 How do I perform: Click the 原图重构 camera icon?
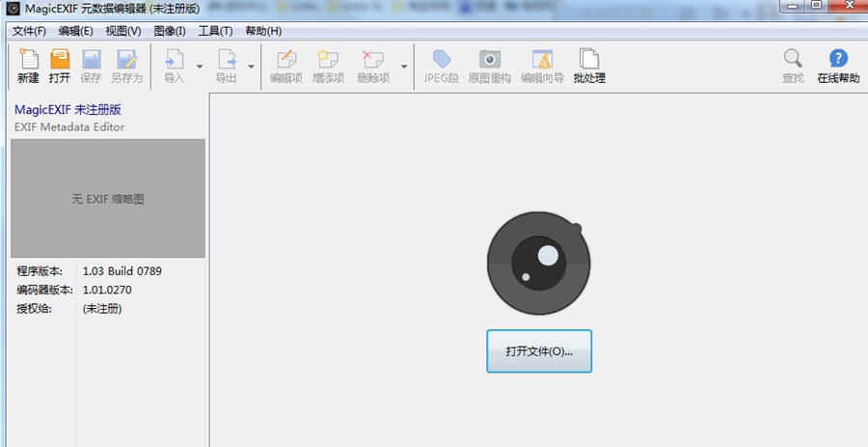click(489, 59)
